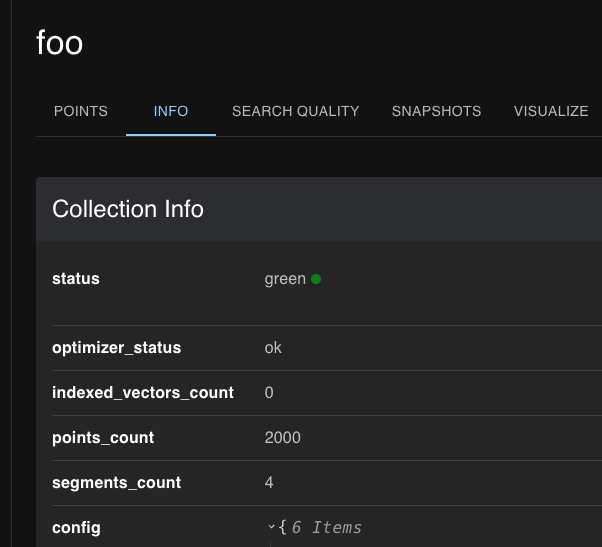This screenshot has width=602, height=547.
Task: Open the VISUALIZE tab
Action: click(x=551, y=111)
